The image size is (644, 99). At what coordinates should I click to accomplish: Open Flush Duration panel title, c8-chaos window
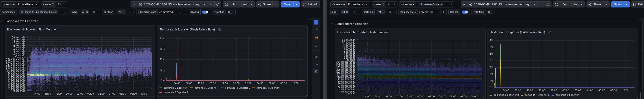33,30
